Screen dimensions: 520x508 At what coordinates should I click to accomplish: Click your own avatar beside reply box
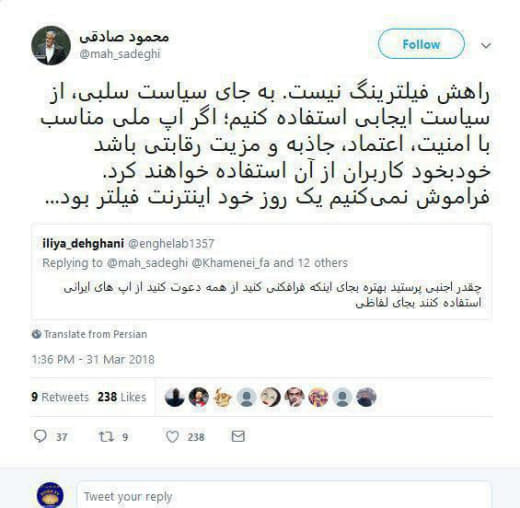pos(50,495)
